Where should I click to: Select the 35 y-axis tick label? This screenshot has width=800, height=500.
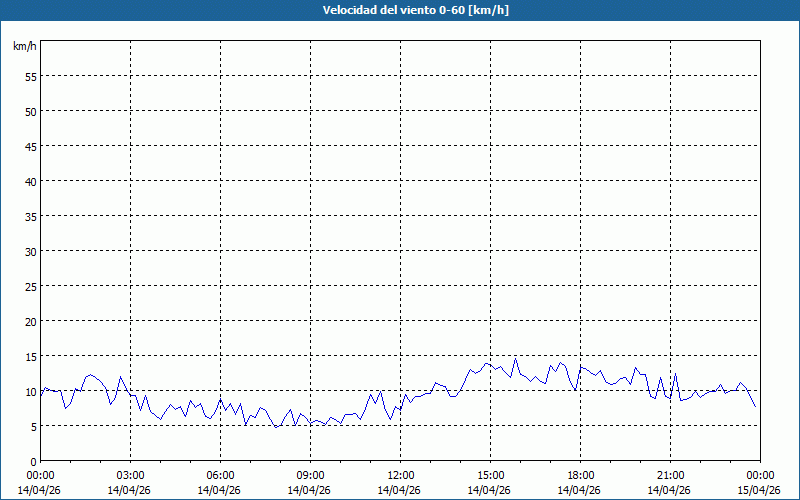pyautogui.click(x=30, y=216)
